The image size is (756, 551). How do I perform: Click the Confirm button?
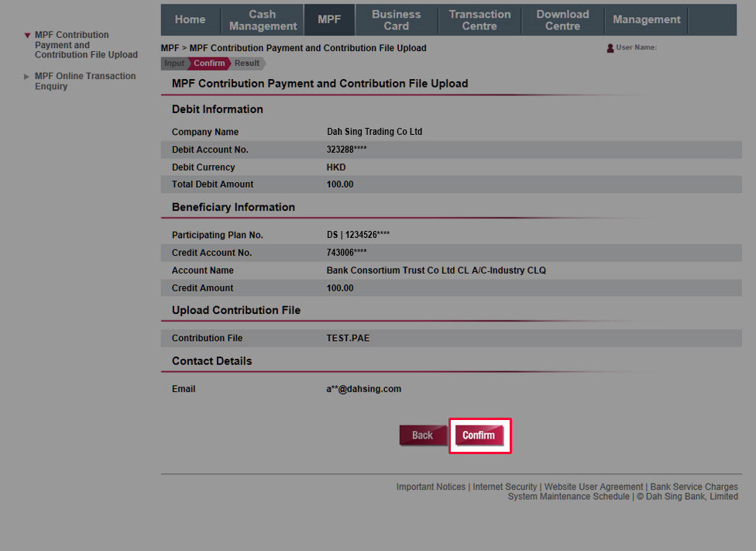coord(479,436)
